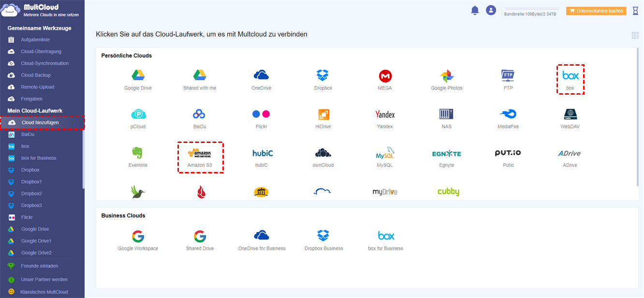644x298 pixels.
Task: Select Flickr in the cloud grid
Action: pos(261,118)
